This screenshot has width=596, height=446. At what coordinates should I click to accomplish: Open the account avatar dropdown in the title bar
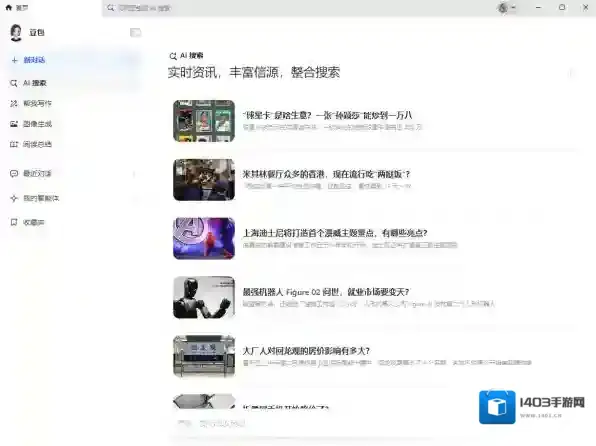(x=506, y=8)
